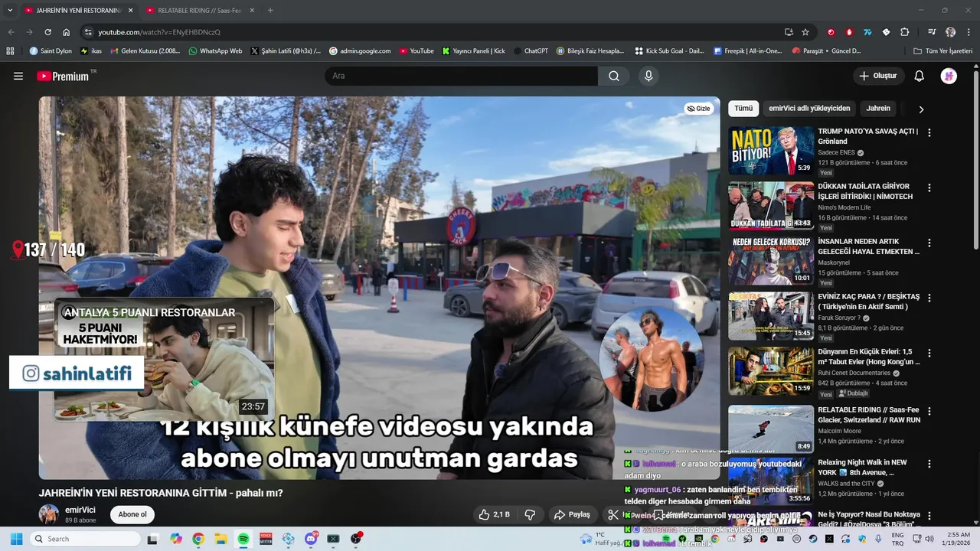Focus the Ara search field
Screen dimensions: 980x551
461,76
